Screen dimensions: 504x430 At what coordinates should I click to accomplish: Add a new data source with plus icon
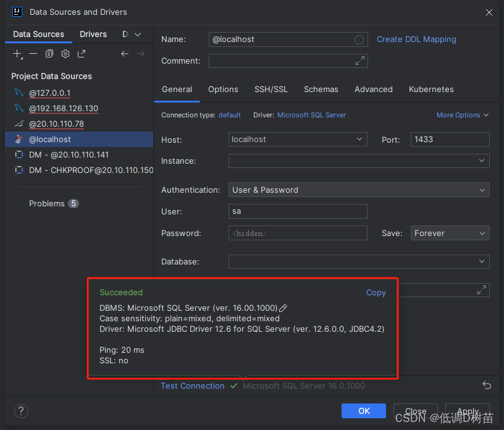tap(17, 54)
